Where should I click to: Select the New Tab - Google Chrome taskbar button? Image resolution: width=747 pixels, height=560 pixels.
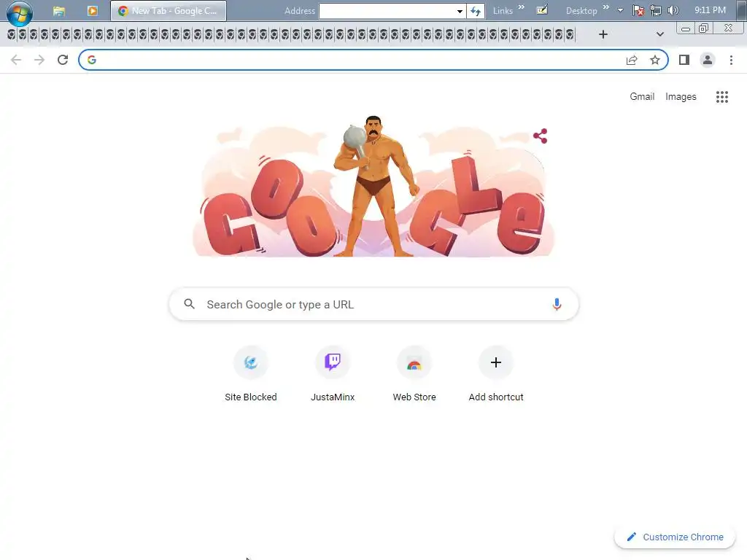coord(169,10)
